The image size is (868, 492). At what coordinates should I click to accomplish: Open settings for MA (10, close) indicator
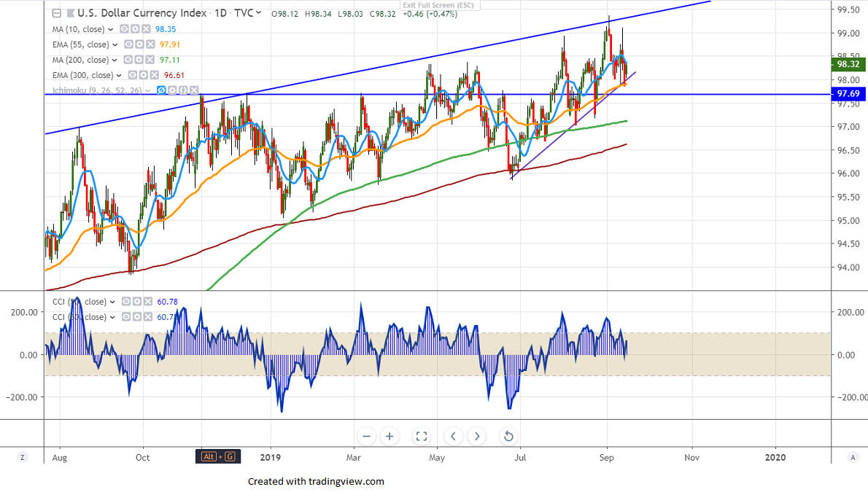click(135, 29)
